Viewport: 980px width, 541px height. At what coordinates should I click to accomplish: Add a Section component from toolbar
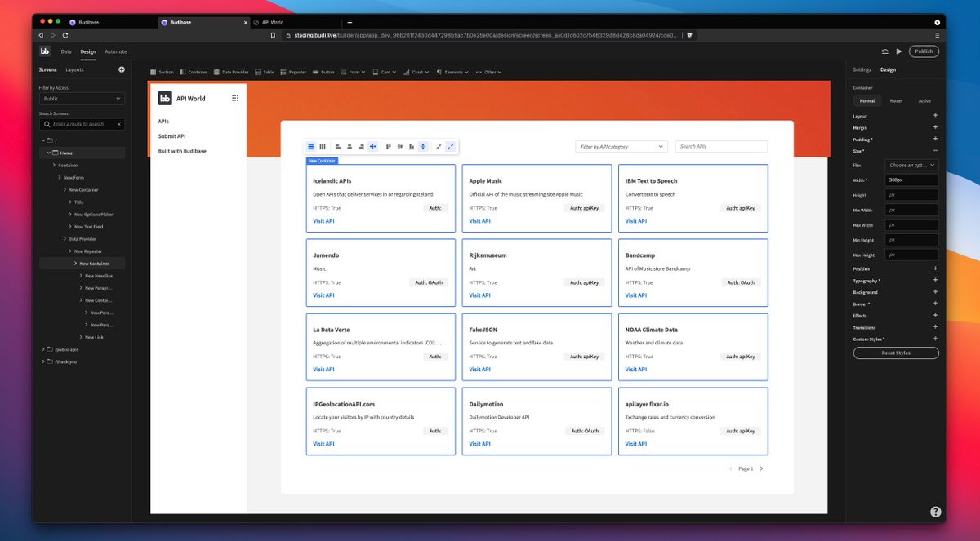162,72
